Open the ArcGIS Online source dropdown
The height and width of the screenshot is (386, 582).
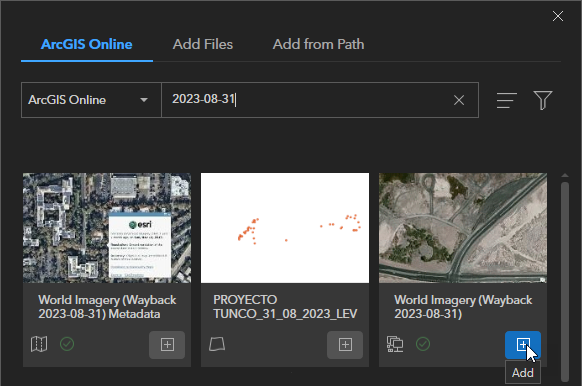click(x=91, y=100)
